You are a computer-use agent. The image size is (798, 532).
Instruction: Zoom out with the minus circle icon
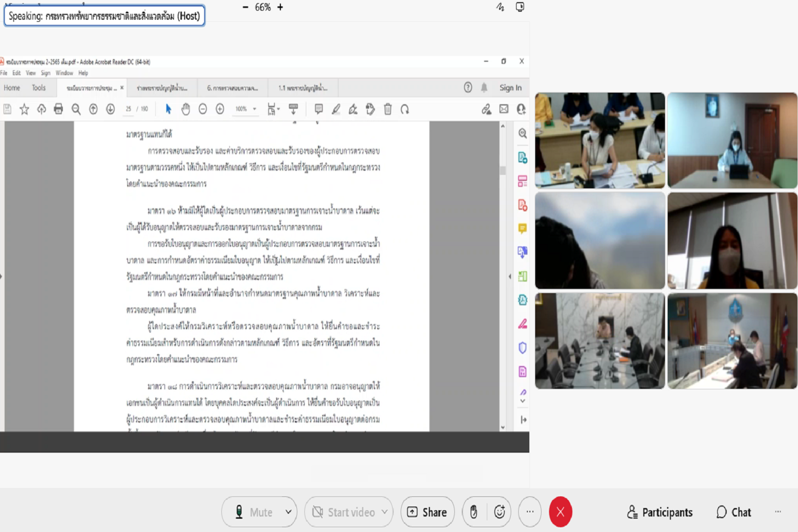pyautogui.click(x=203, y=109)
